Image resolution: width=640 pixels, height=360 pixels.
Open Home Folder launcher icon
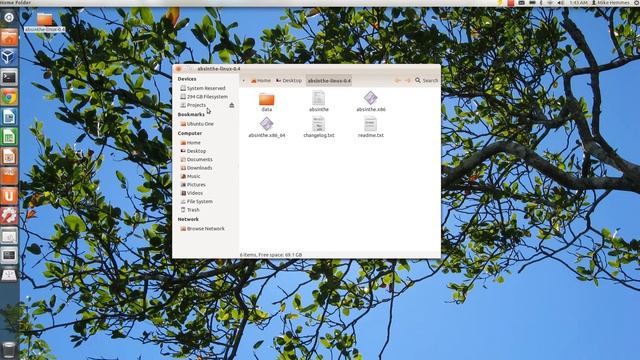(9, 37)
